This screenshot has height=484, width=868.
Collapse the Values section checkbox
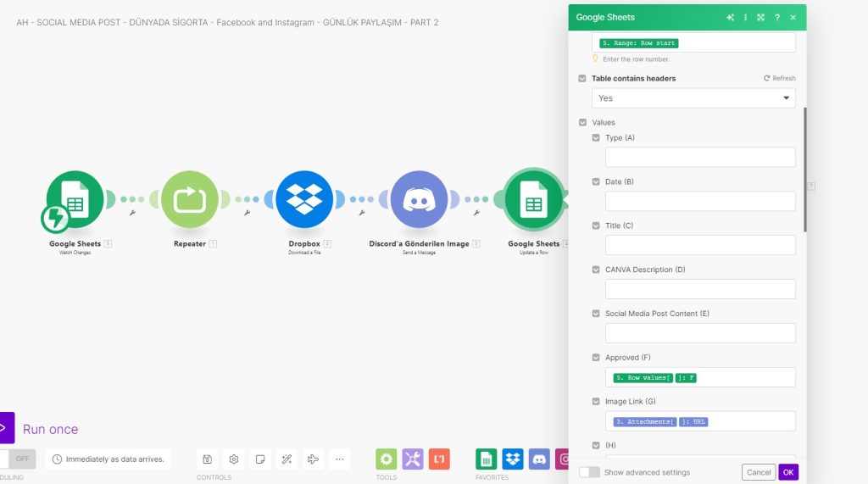coord(582,122)
